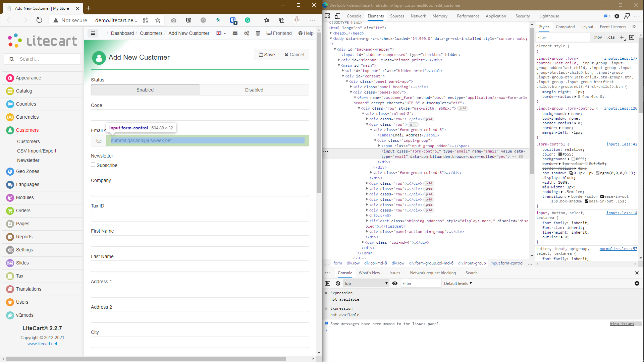The image size is (644, 362).
Task: Open the Sources tab
Action: (397, 16)
